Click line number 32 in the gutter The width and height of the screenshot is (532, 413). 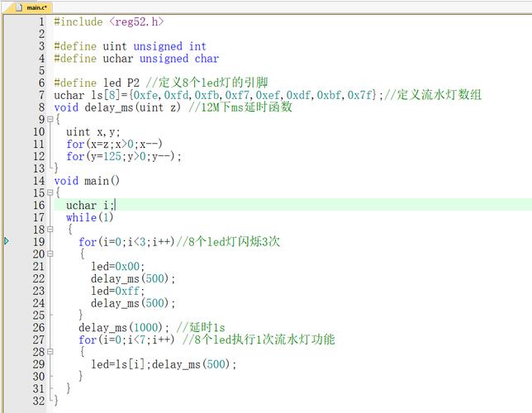point(39,401)
